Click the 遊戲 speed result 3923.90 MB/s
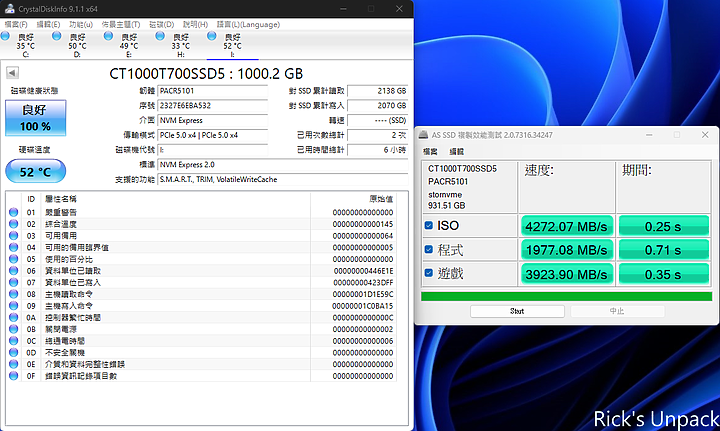Screen dimensions: 720x431 (567, 274)
